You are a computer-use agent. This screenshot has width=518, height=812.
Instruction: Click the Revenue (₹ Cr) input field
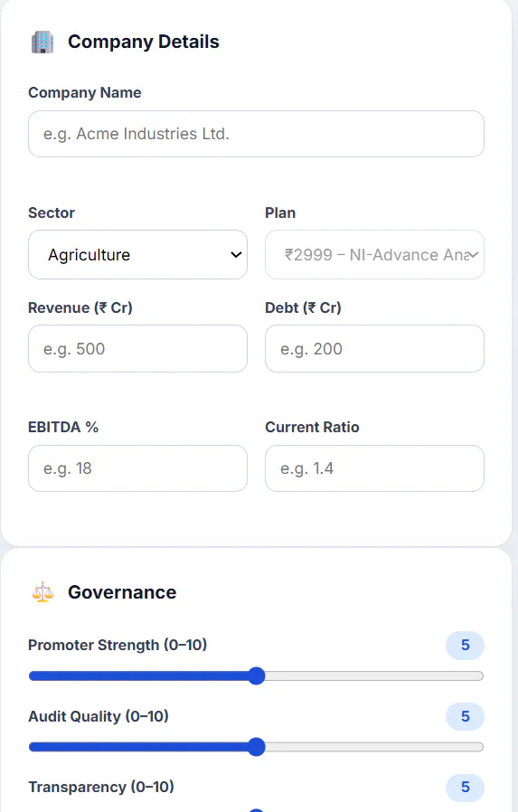click(x=137, y=348)
